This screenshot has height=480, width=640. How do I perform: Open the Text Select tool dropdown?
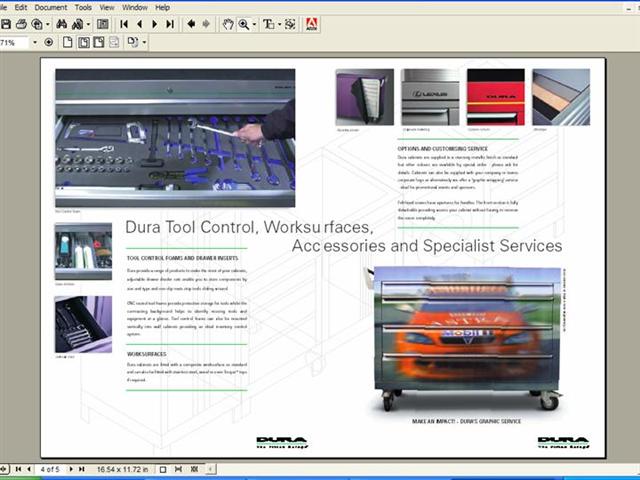pyautogui.click(x=279, y=24)
